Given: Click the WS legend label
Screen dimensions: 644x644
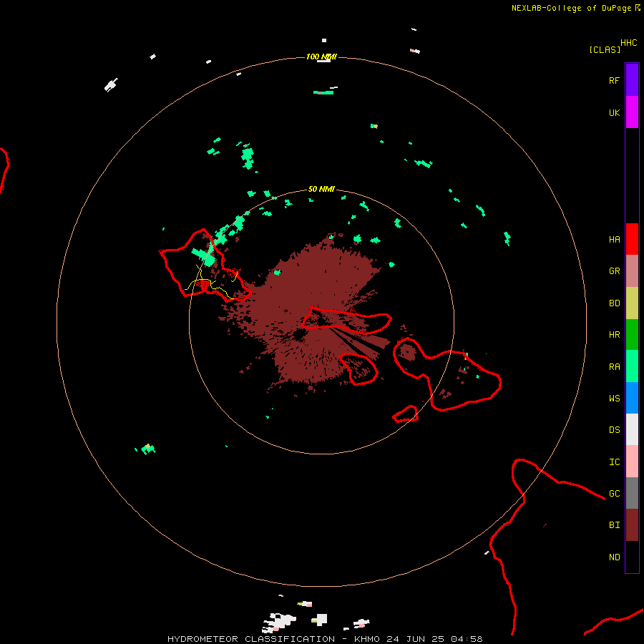Looking at the screenshot, I should click(615, 398).
